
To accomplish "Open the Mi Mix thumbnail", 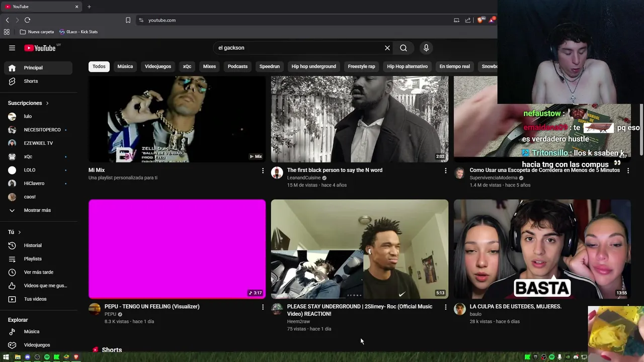I will (x=177, y=119).
